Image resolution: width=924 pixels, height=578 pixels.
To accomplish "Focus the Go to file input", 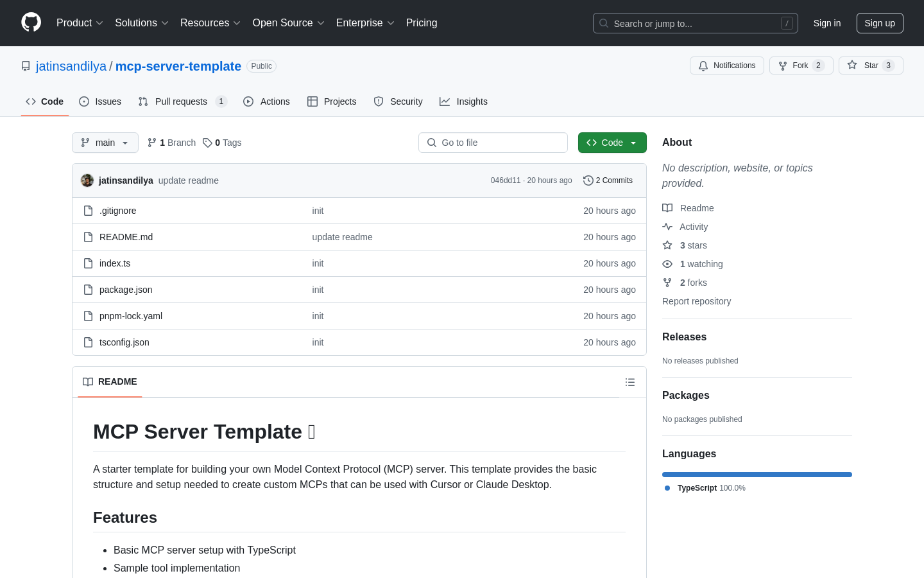I will (493, 143).
